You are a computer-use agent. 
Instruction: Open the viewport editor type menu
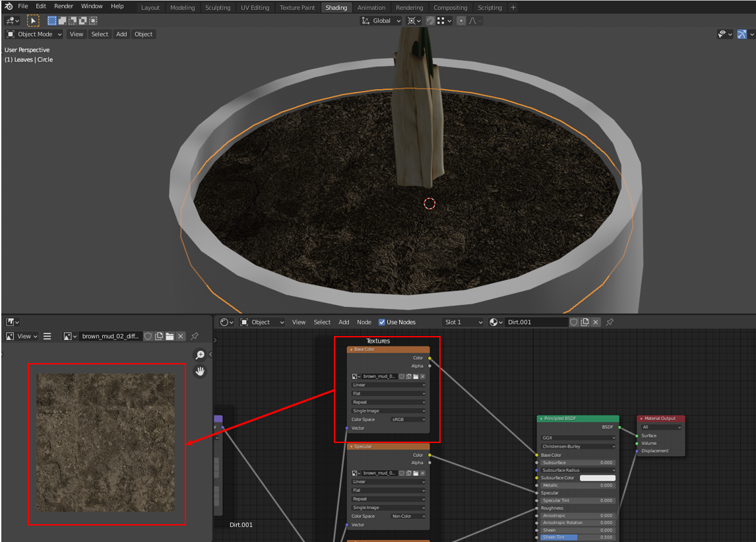point(12,20)
